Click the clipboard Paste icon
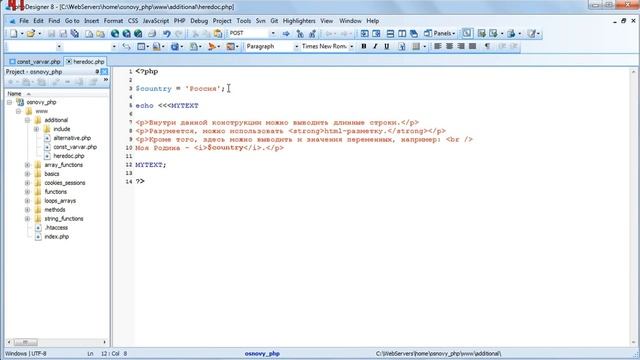The height and width of the screenshot is (360, 640). pos(218,33)
